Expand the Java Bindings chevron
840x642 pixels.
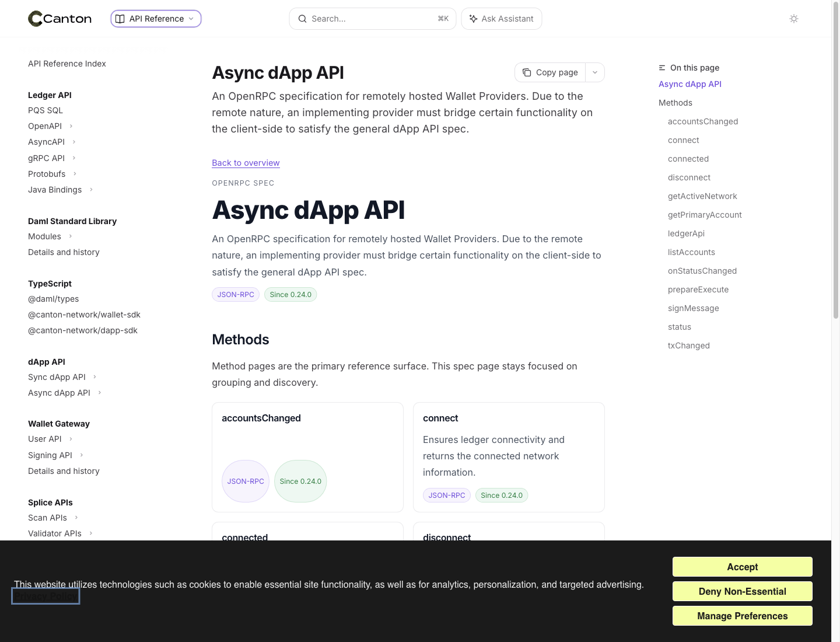point(91,190)
